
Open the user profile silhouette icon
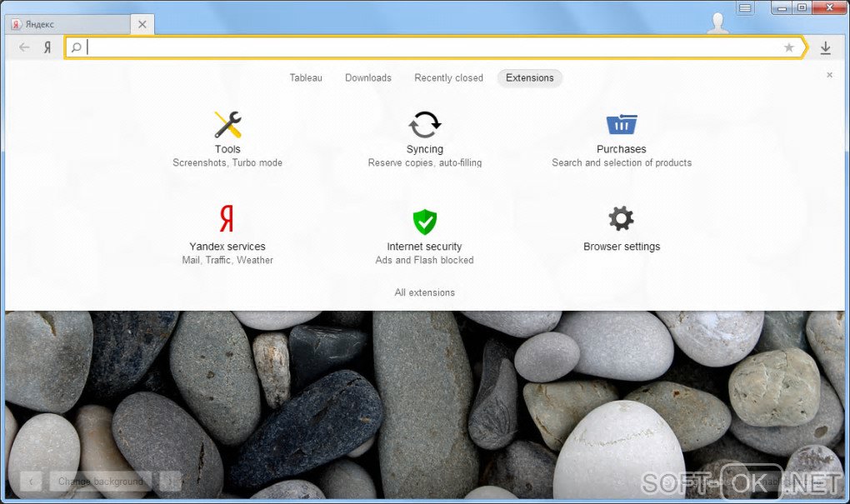click(x=717, y=22)
